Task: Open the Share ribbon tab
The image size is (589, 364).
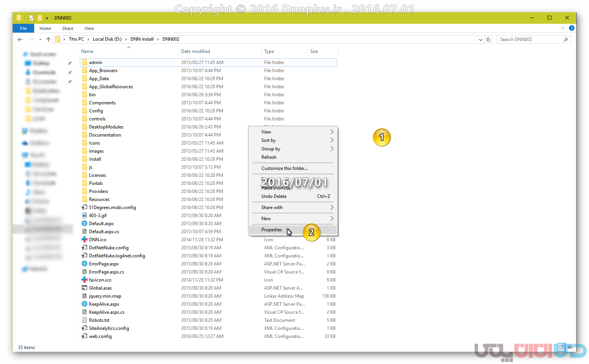Action: pos(68,28)
